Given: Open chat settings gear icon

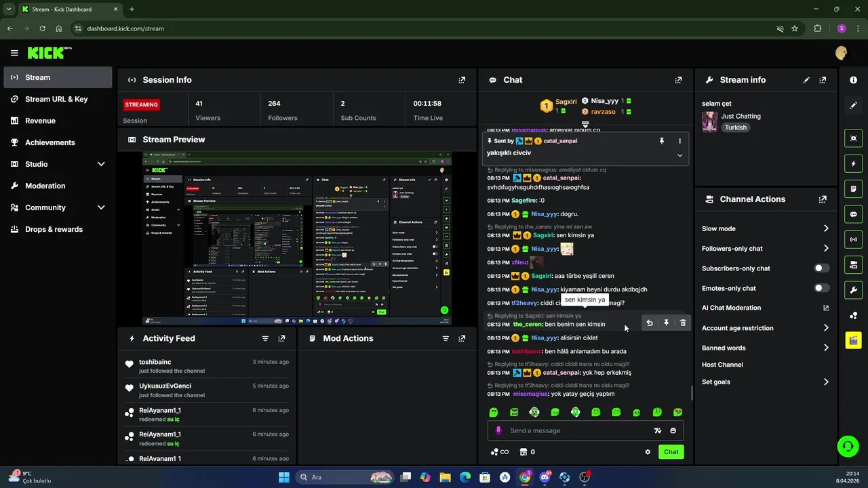Looking at the screenshot, I should pyautogui.click(x=648, y=452).
